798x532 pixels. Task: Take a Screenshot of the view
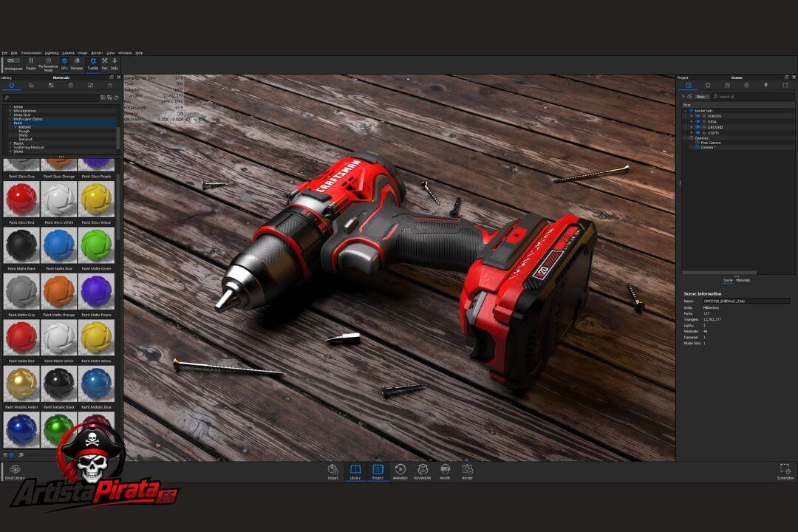(785, 471)
